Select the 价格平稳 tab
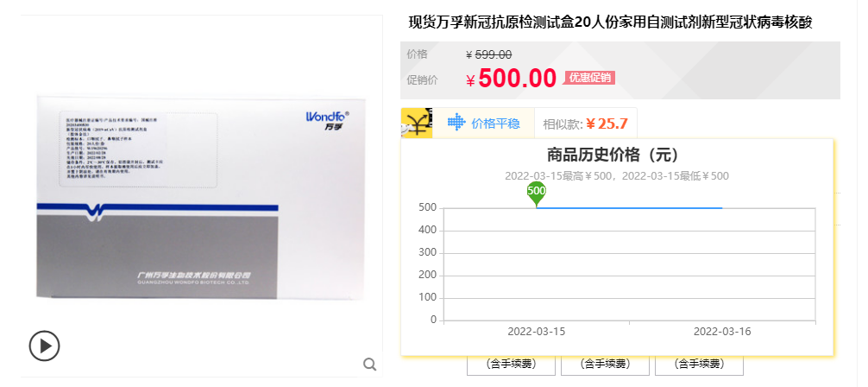 [x=483, y=123]
